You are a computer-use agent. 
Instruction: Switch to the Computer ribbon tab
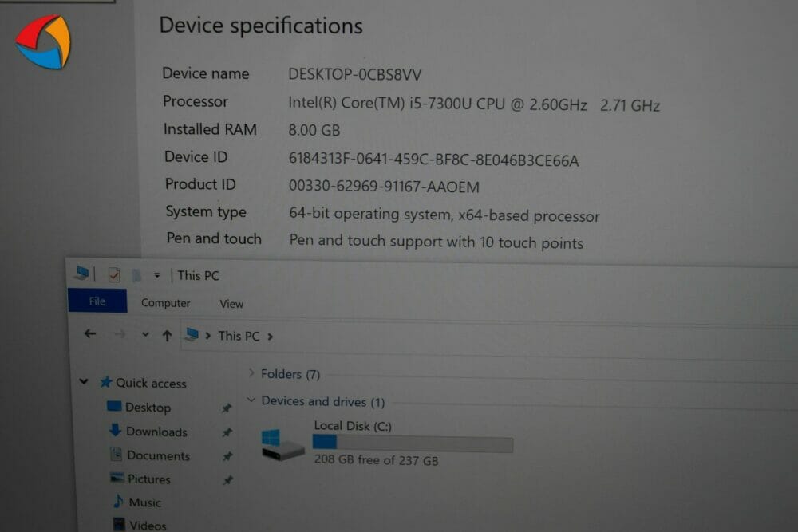pos(165,302)
